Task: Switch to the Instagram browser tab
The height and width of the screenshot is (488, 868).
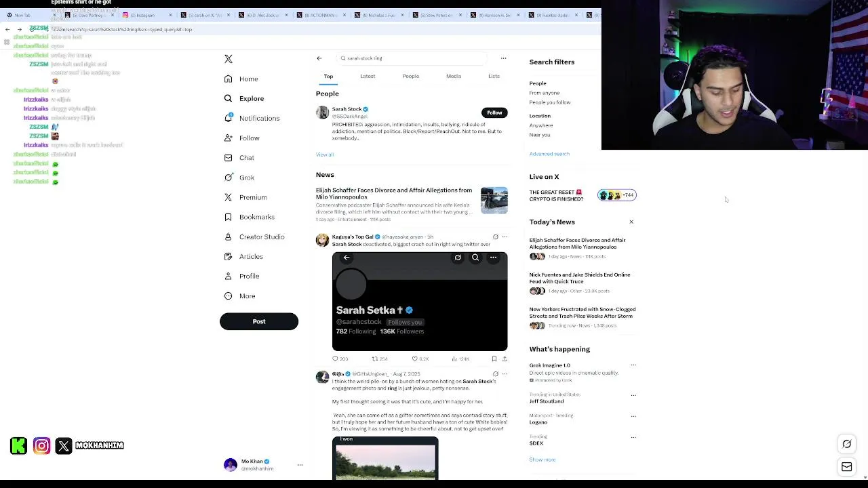Action: [146, 15]
